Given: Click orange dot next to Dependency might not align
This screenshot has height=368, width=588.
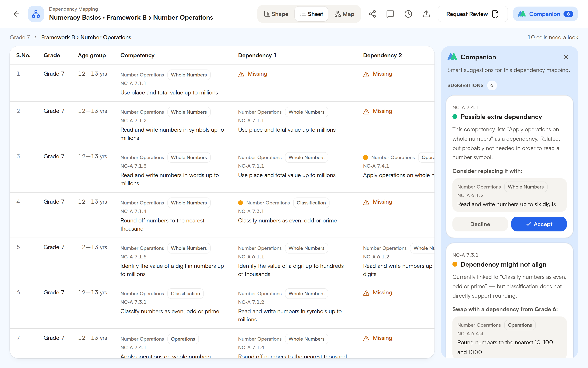Looking at the screenshot, I should point(455,264).
